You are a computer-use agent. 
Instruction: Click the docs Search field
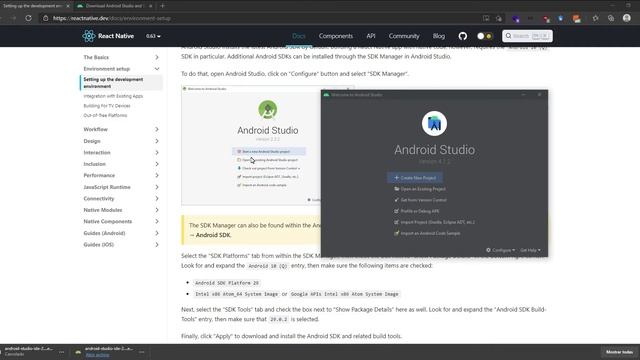(x=527, y=36)
